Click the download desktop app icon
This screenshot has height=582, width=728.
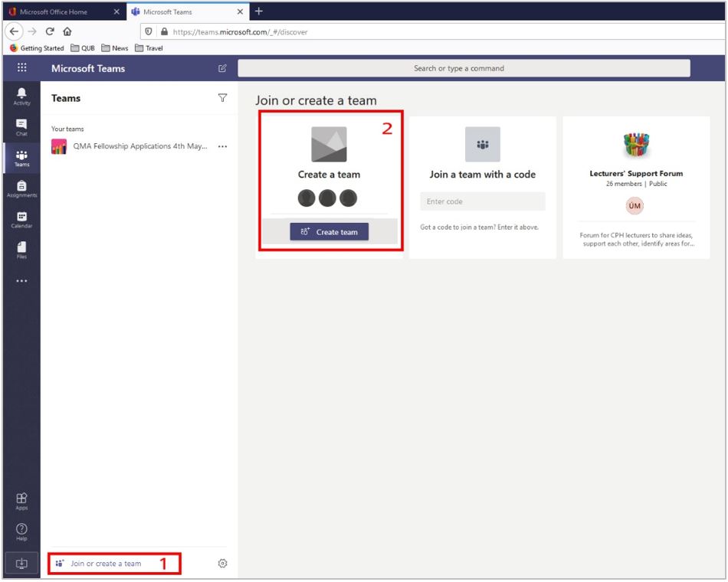pyautogui.click(x=21, y=564)
